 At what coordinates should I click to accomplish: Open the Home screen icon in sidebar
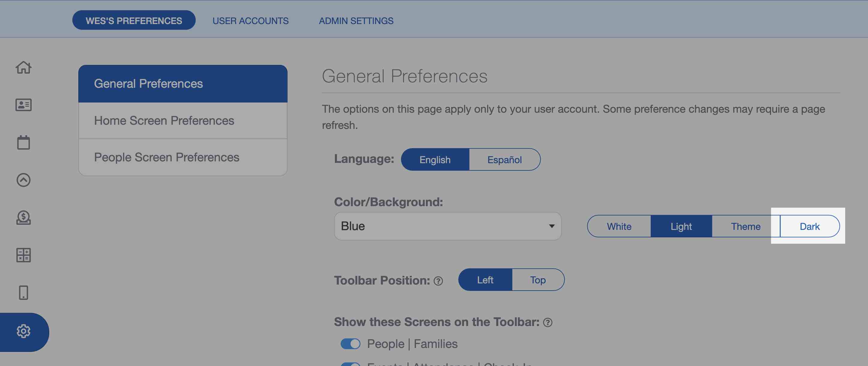[24, 68]
